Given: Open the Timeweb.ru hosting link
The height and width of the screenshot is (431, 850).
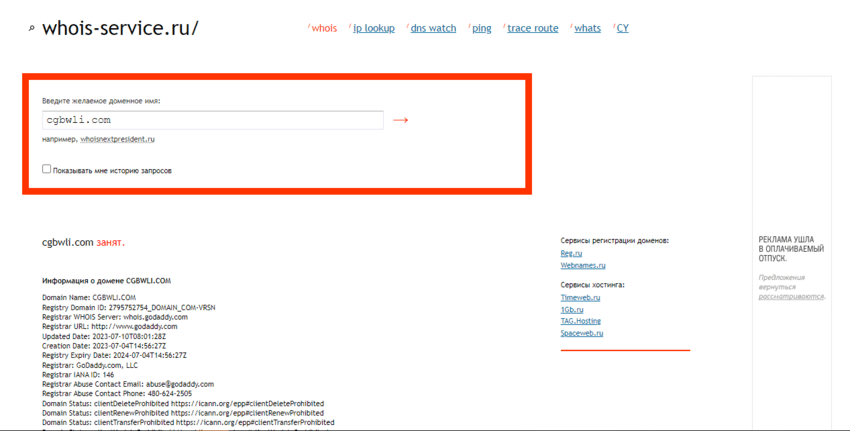Looking at the screenshot, I should (580, 298).
